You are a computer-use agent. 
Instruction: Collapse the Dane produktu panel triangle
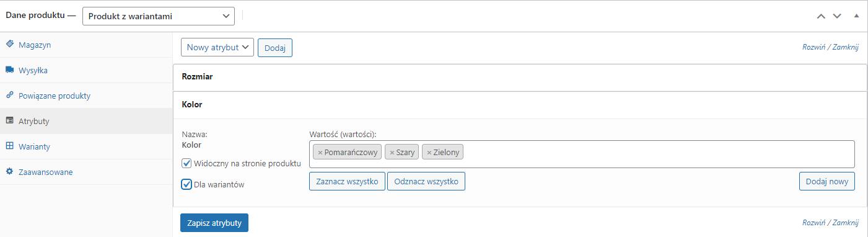pos(857,16)
